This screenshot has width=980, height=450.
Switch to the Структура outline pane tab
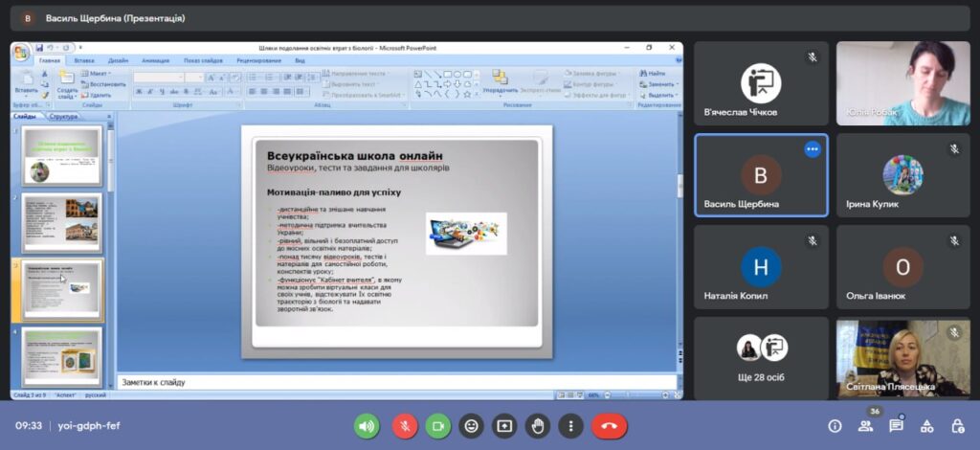[x=63, y=116]
